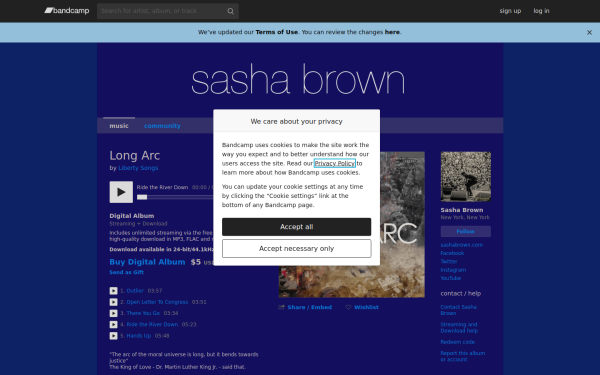This screenshot has height=375, width=600.
Task: Open the Sasha Brown artist photo
Action: (466, 176)
